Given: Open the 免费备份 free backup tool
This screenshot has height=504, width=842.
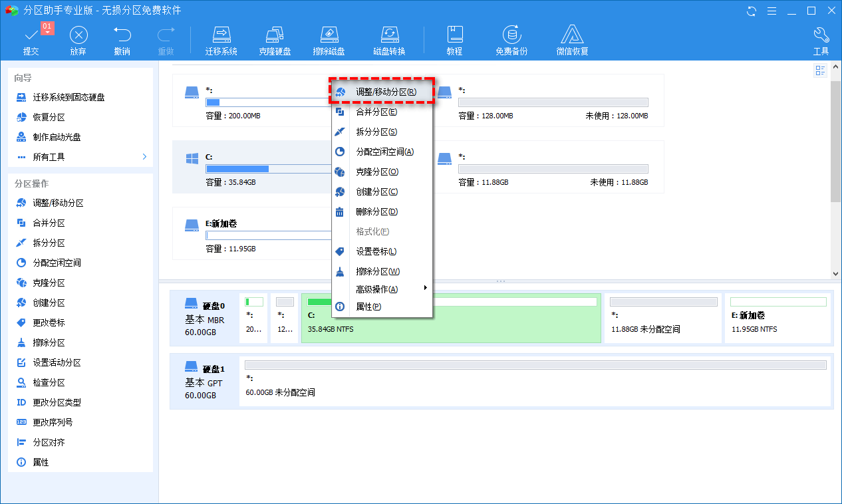Looking at the screenshot, I should click(511, 40).
